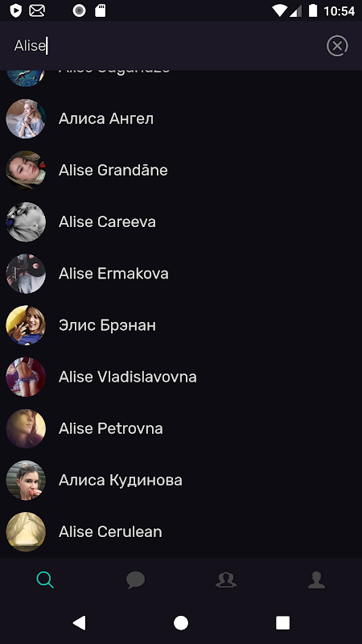Select Элис Брэнан from the list
This screenshot has width=362, height=644.
pyautogui.click(x=181, y=325)
